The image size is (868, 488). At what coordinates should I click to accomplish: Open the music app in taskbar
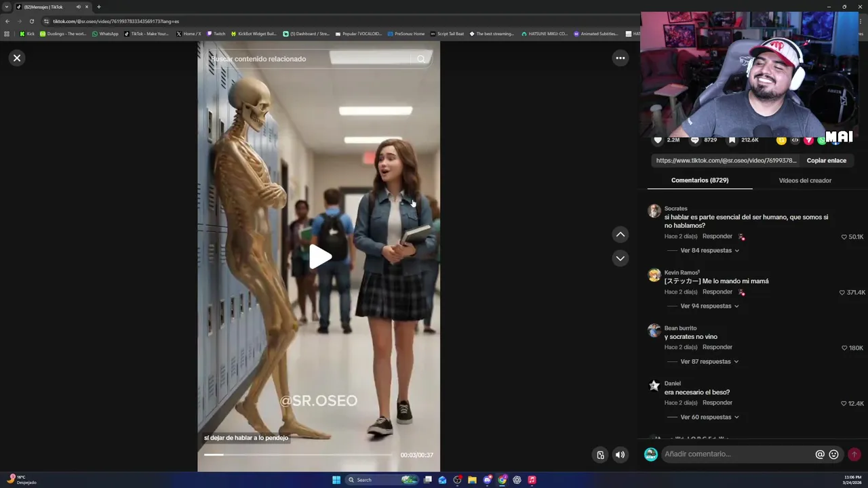[532, 480]
